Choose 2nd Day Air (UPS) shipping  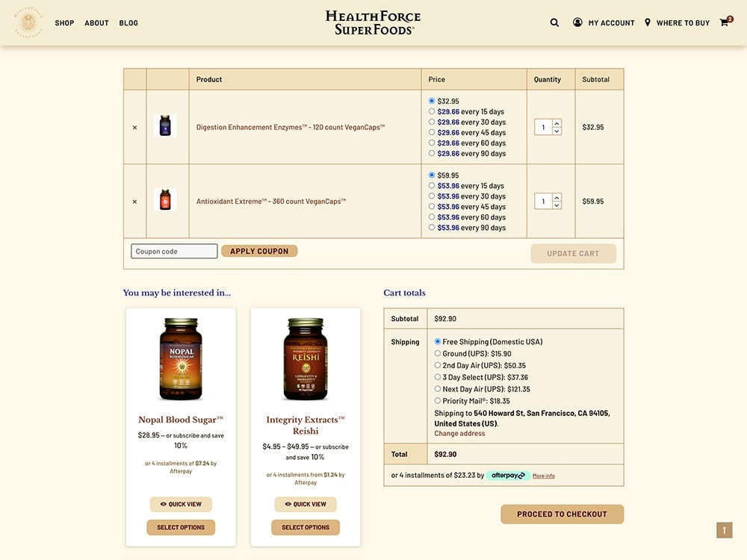tap(437, 365)
